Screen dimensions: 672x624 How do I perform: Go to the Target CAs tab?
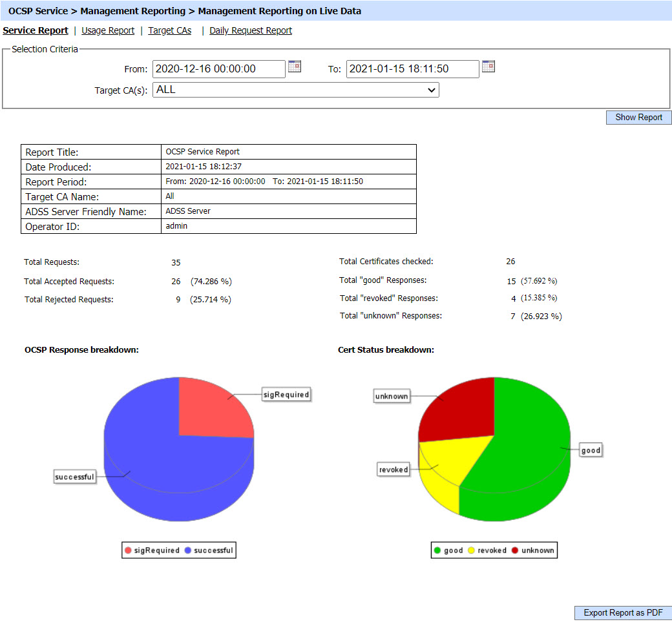[x=170, y=30]
